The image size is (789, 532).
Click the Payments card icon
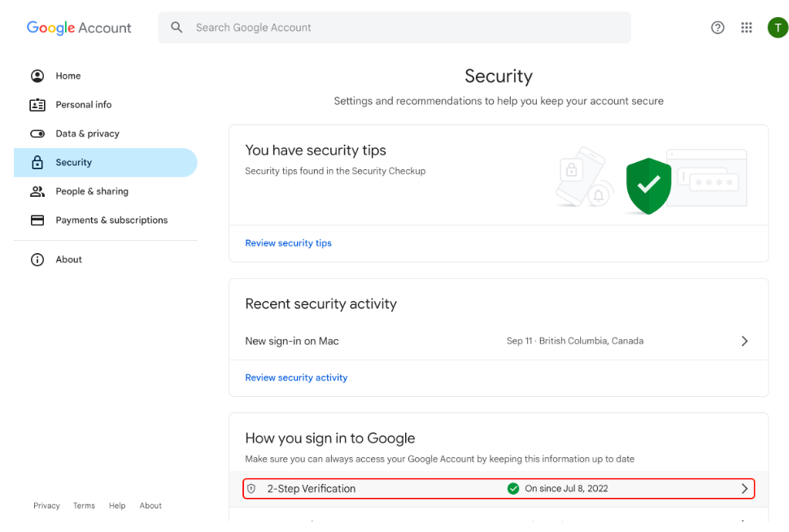(37, 220)
